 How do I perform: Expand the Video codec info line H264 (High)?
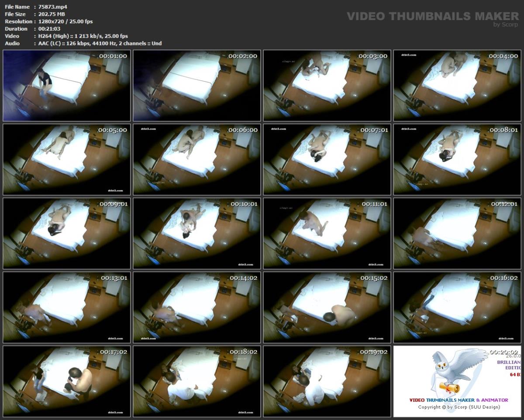point(52,36)
